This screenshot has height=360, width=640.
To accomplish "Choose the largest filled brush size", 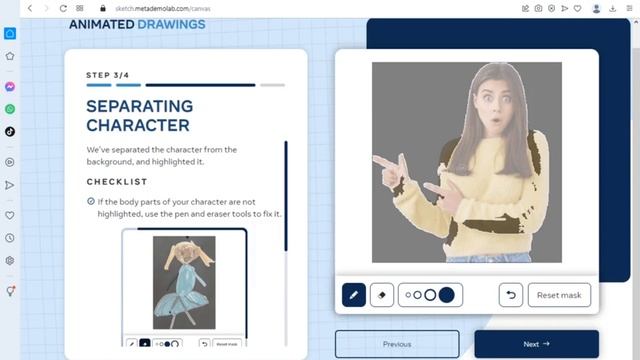I will [447, 295].
